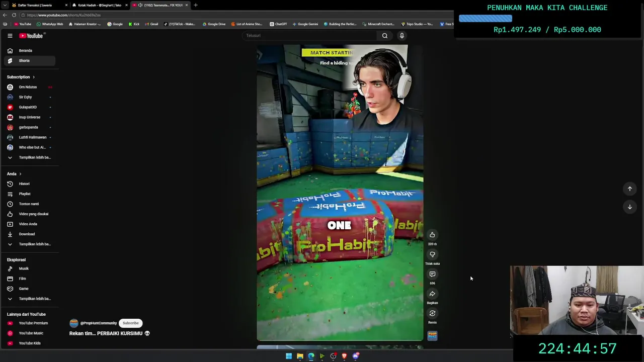Show more subscriptions under Who else but Ai
Viewport: 644px width, 362px height.
30,157
